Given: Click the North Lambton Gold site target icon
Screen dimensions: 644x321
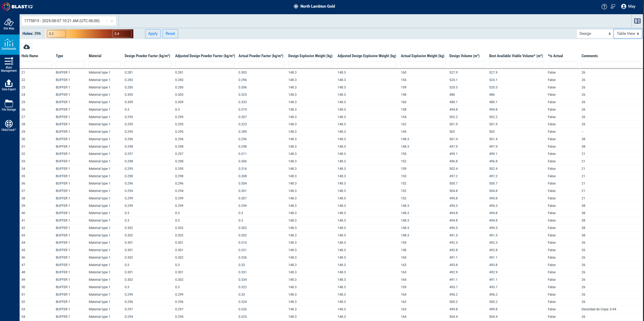Looking at the screenshot, I should click(x=296, y=6).
